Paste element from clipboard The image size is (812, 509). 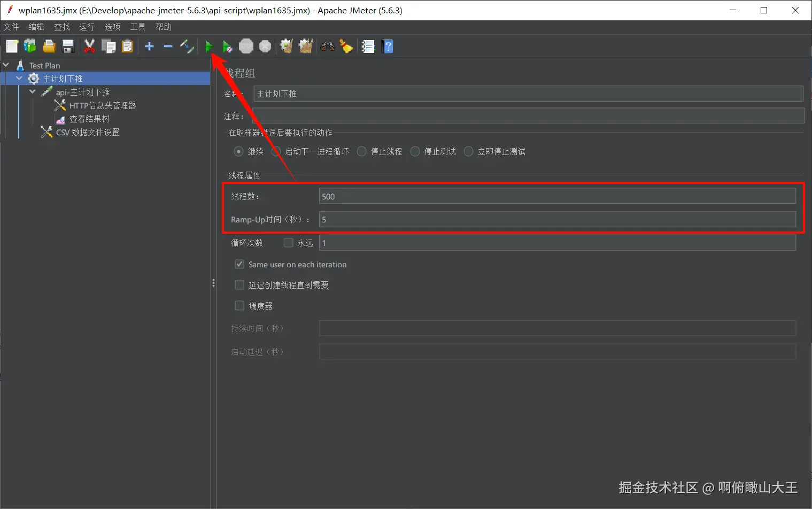(x=127, y=47)
